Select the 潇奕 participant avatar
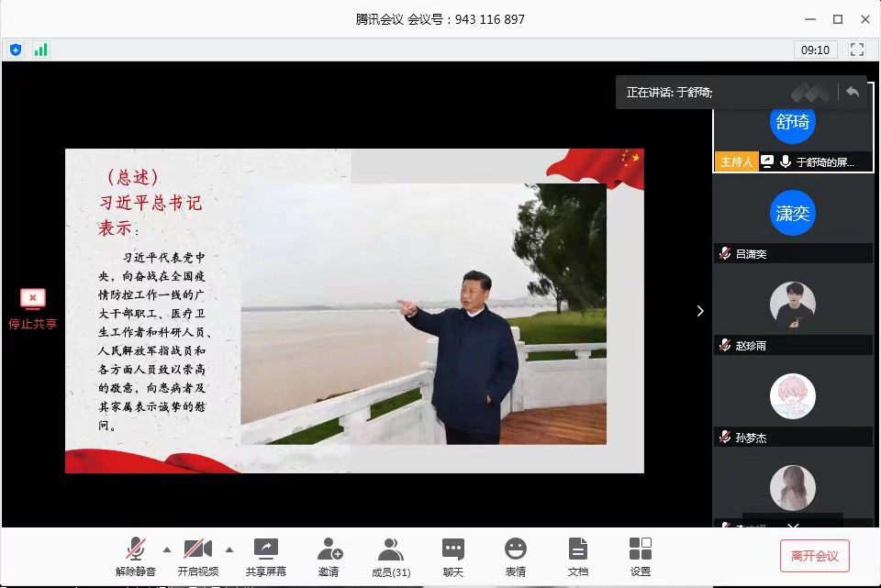 click(792, 213)
